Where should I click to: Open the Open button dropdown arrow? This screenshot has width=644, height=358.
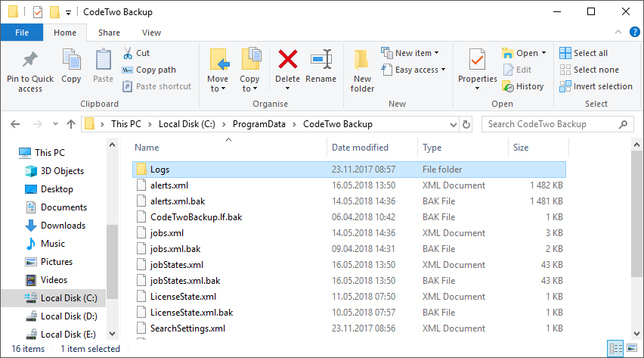pos(543,53)
